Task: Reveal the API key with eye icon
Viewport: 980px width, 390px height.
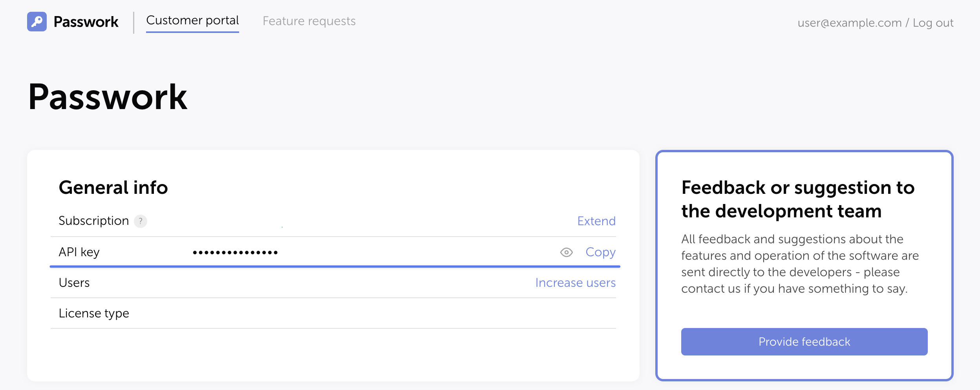Action: 566,252
